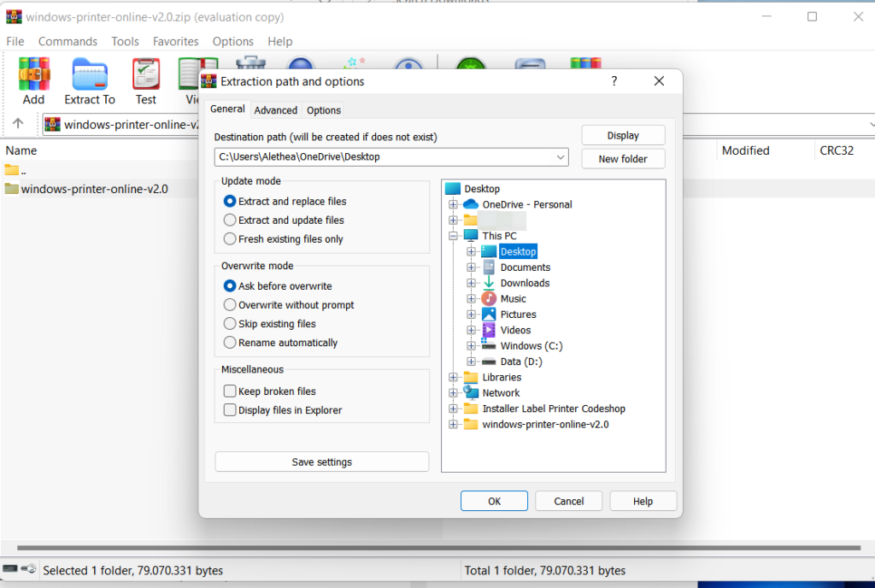Open the Help menu in the menu bar
Viewport: 875px width, 588px height.
280,41
